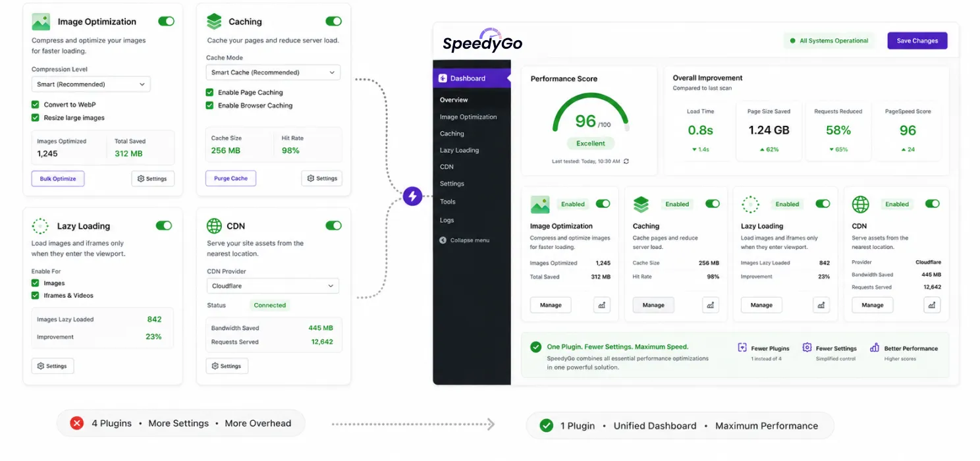
Task: Open Settings button in Lazy Loading plugin
Action: (x=53, y=366)
